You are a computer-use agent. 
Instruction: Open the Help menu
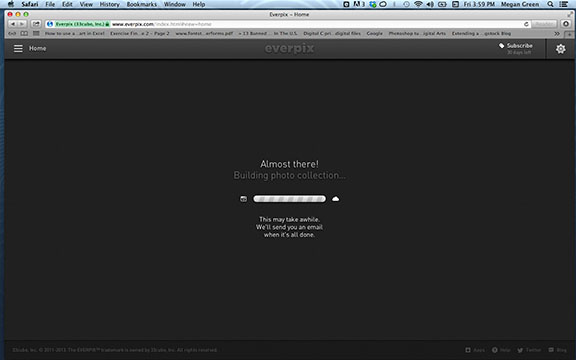click(x=199, y=4)
